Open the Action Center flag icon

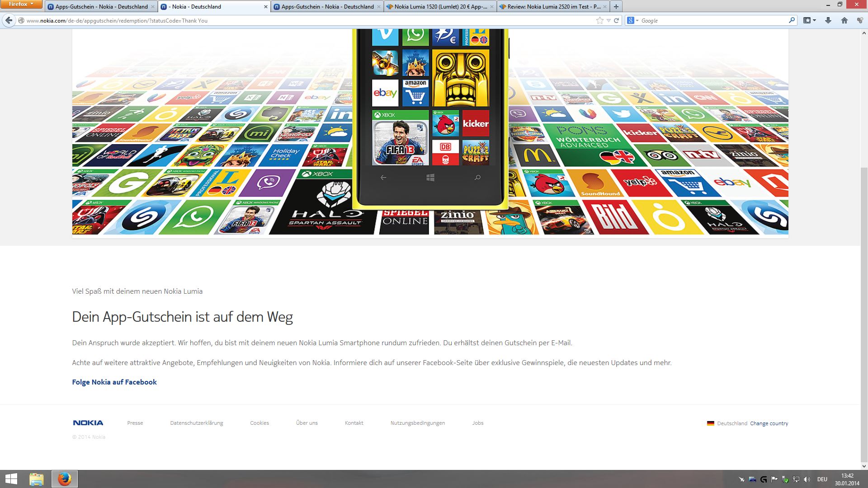tap(774, 479)
